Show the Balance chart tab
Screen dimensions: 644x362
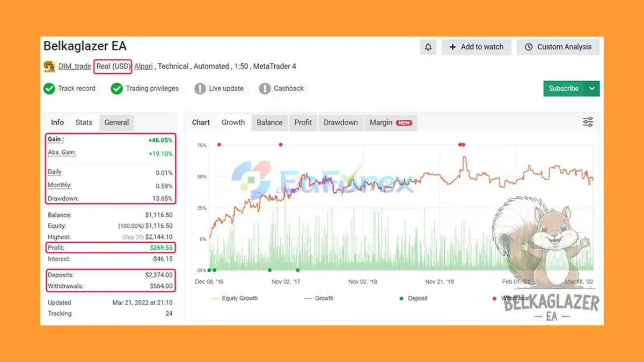click(269, 122)
